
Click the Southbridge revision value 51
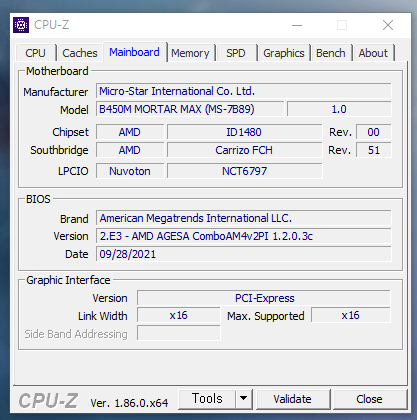pos(374,150)
